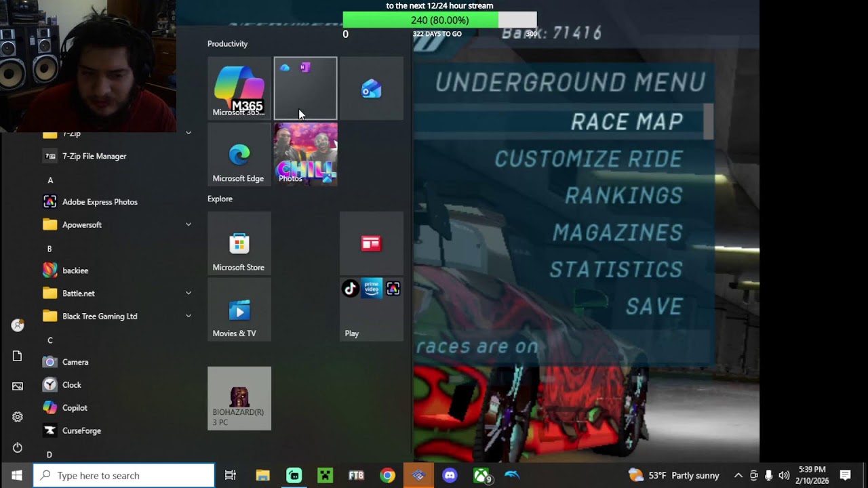868x488 pixels.
Task: Open Settings gear in Start rail
Action: click(x=18, y=417)
